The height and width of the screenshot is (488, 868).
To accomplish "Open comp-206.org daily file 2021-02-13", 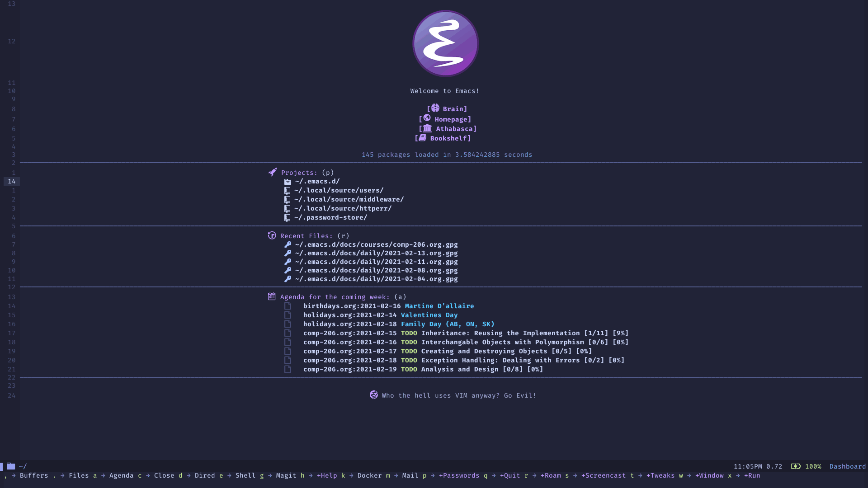I will (x=375, y=253).
